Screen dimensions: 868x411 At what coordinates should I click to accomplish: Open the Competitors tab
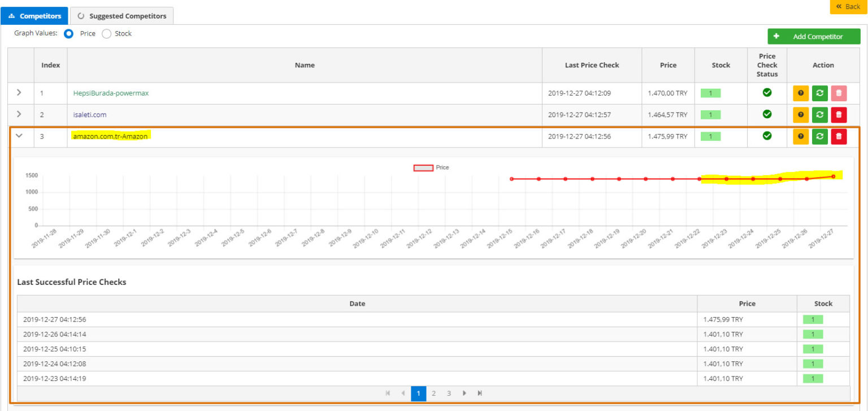coord(34,16)
